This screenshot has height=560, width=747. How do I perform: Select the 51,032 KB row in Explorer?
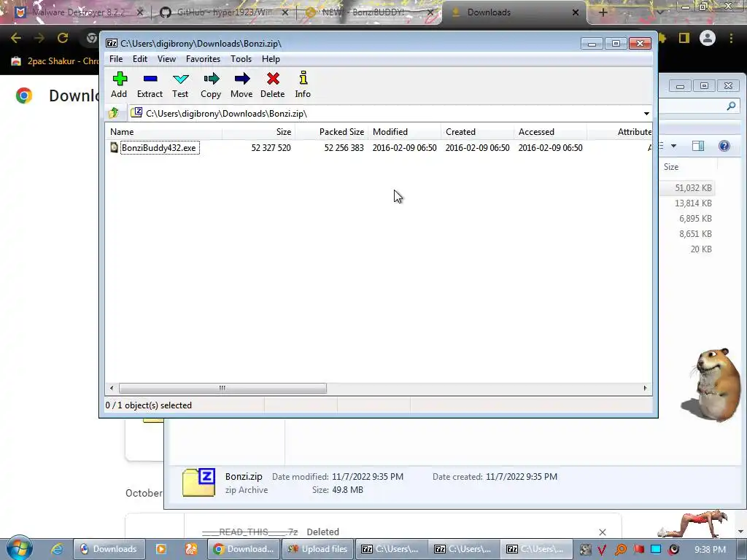(x=687, y=188)
